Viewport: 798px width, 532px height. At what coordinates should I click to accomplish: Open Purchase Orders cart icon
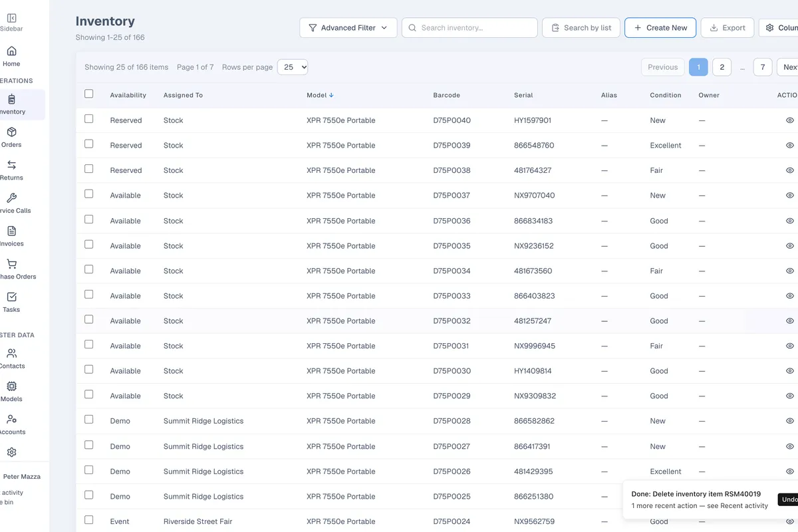11,264
